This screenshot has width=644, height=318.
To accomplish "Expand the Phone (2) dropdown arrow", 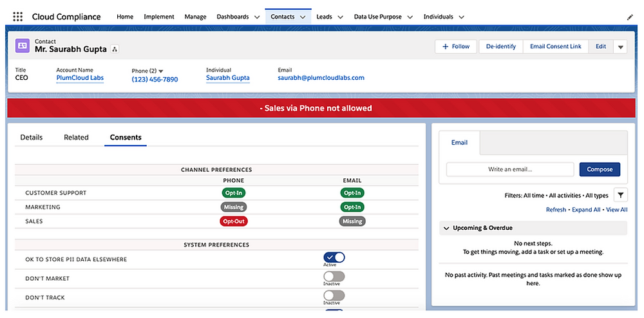I will click(161, 71).
